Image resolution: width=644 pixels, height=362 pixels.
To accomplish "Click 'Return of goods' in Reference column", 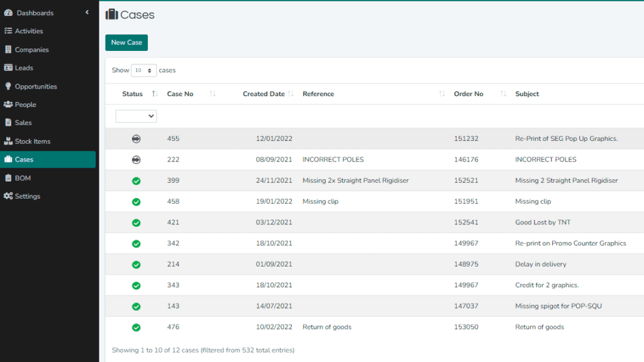I will point(327,327).
